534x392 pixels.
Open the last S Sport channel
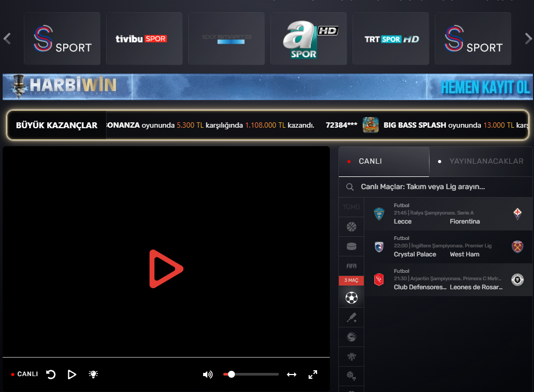click(x=473, y=39)
